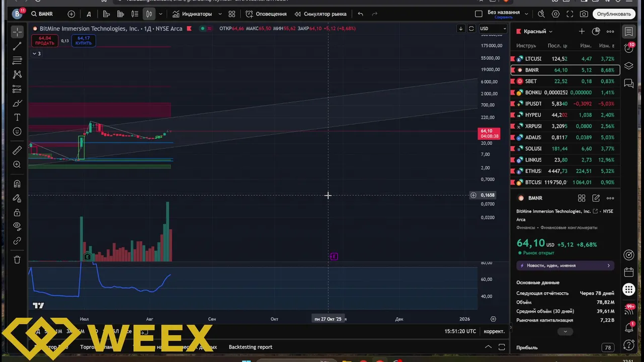The width and height of the screenshot is (644, 362).
Task: Undo the last chart action
Action: tap(360, 14)
